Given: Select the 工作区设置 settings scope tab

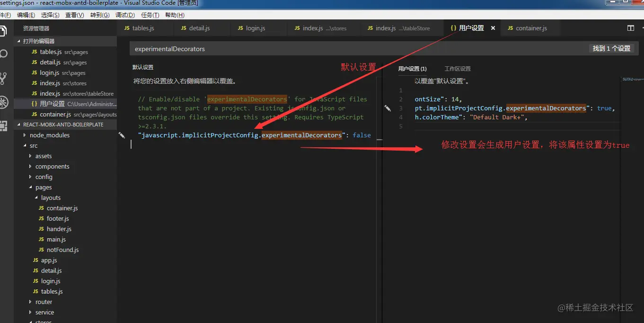Looking at the screenshot, I should coord(458,69).
